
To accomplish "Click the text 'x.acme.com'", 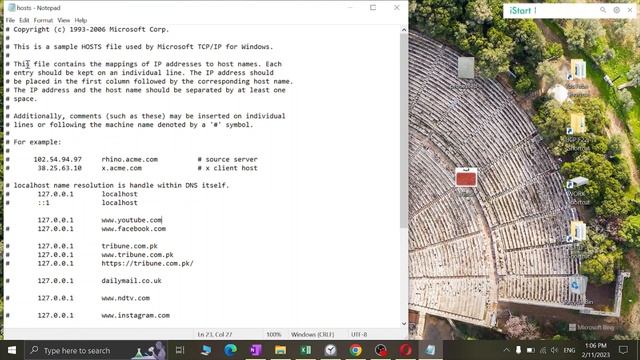I will tap(122, 168).
